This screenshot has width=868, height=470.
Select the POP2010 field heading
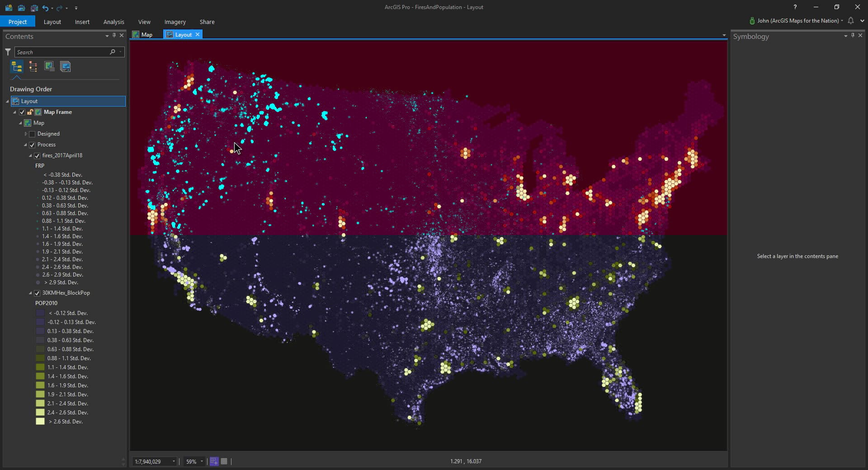pos(46,303)
